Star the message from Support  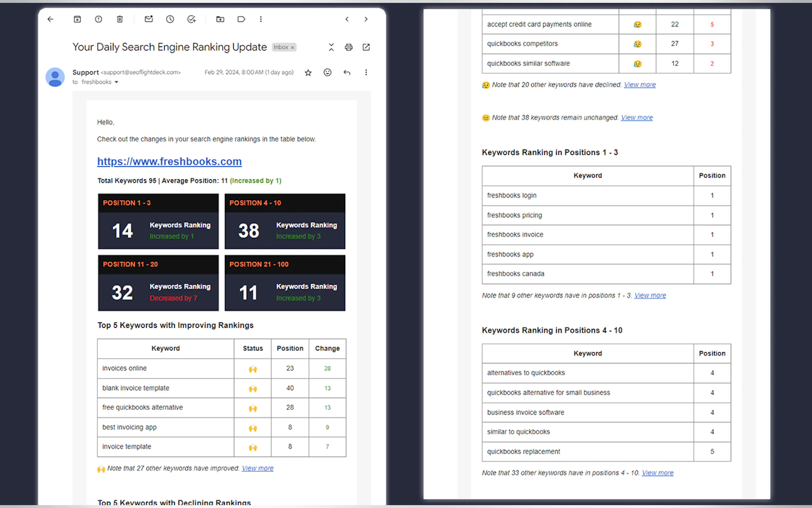point(308,73)
